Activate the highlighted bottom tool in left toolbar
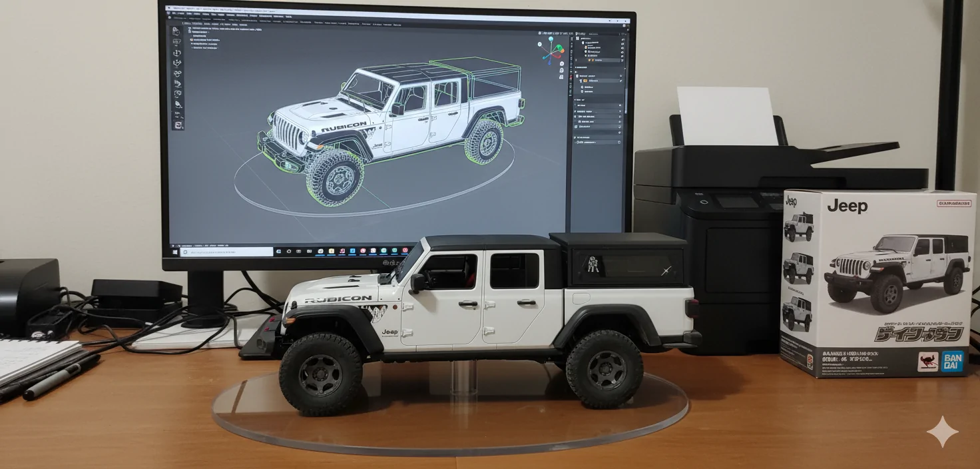This screenshot has height=469, width=980. click(x=178, y=125)
